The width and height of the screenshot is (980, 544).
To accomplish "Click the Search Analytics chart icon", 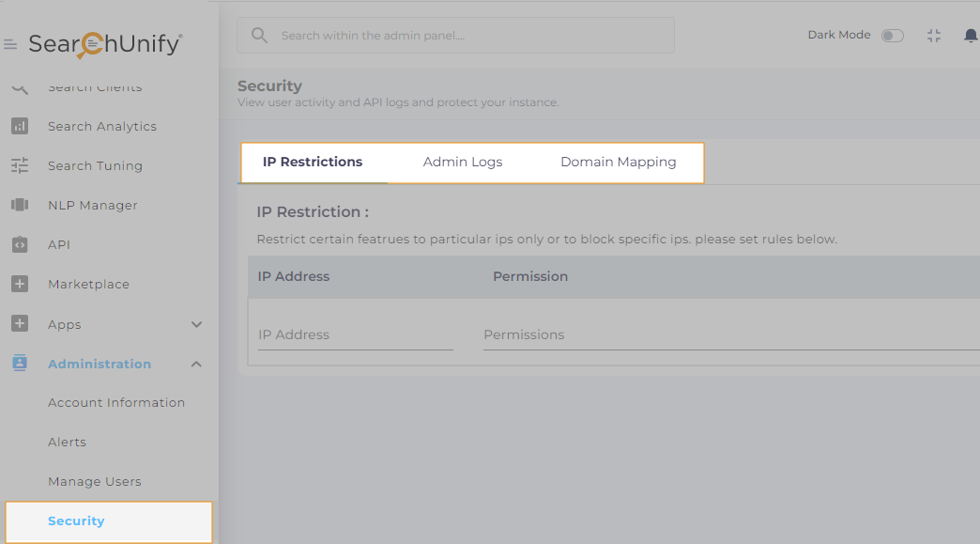I will point(20,126).
